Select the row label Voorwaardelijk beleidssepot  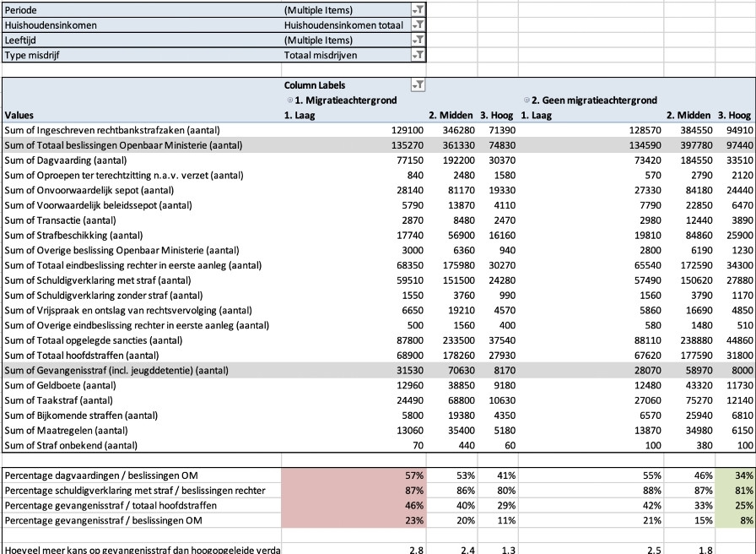click(x=142, y=205)
